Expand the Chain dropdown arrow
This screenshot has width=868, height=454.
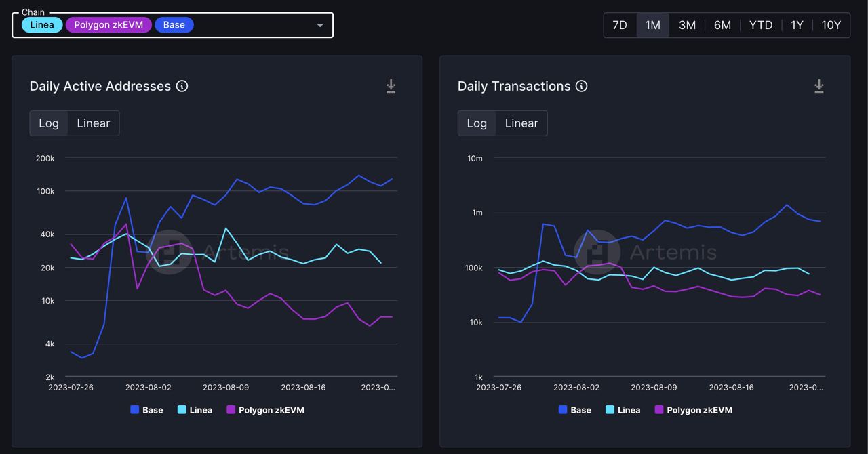point(320,25)
